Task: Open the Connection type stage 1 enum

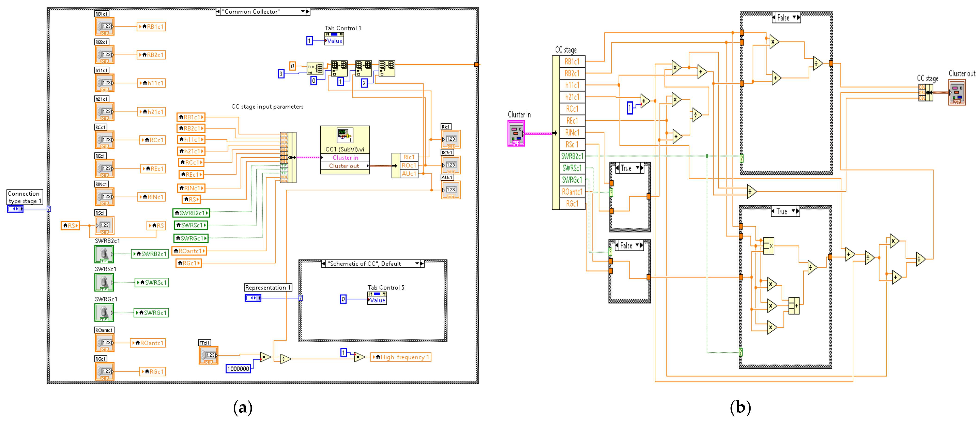Action: tap(15, 209)
